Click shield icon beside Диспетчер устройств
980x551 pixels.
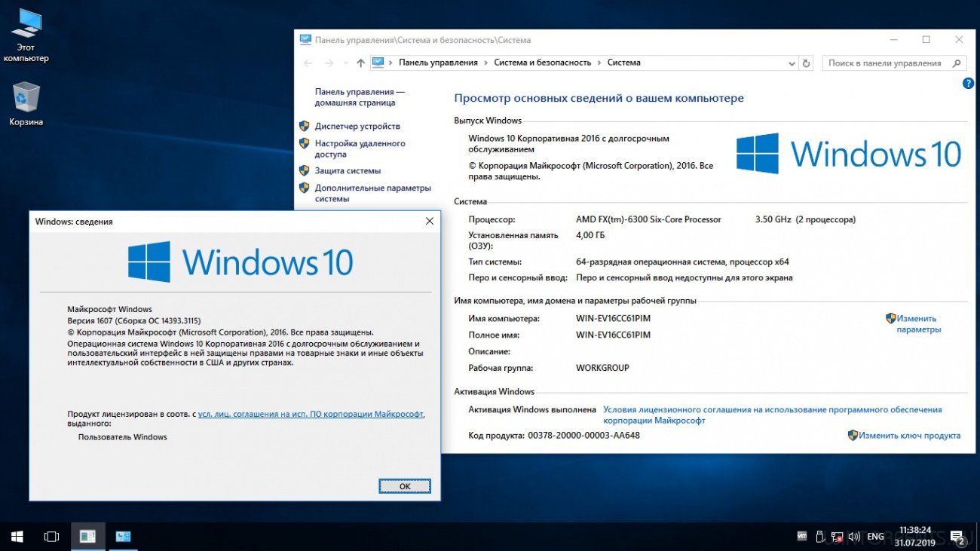pyautogui.click(x=305, y=127)
